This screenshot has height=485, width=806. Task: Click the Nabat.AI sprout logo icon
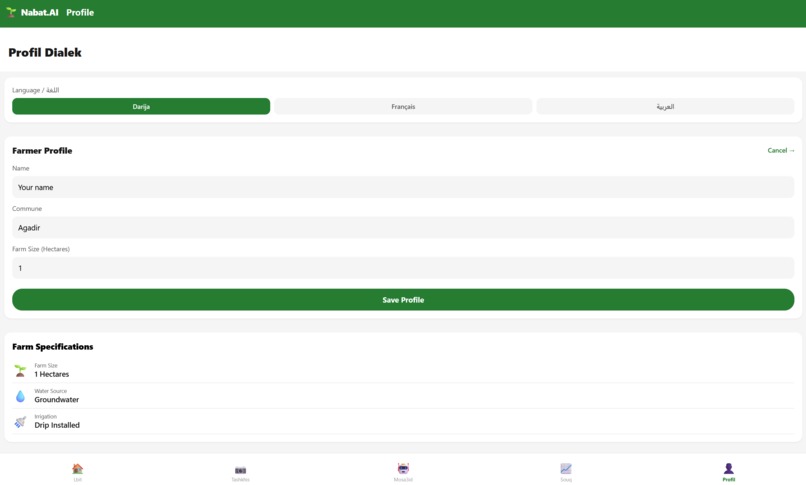pos(11,12)
